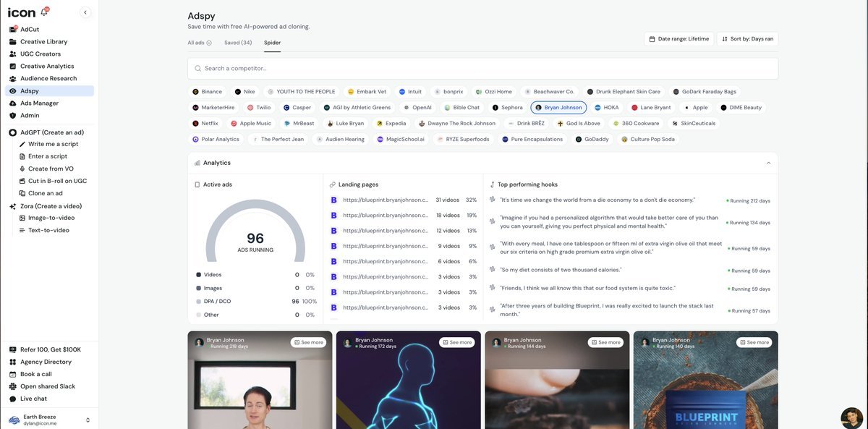Collapse the Analytics panel chevron
Viewport: 868px width, 429px height.
coord(768,163)
